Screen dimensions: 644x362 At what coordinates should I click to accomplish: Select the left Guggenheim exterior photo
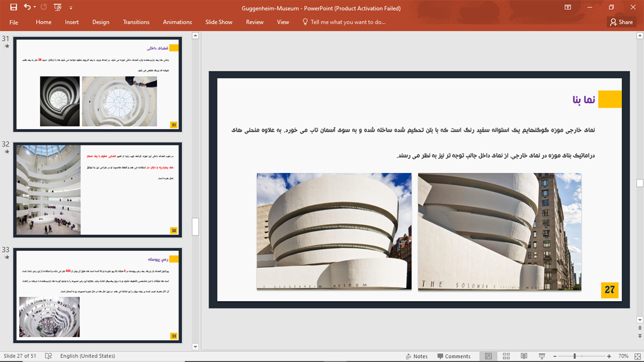(334, 231)
